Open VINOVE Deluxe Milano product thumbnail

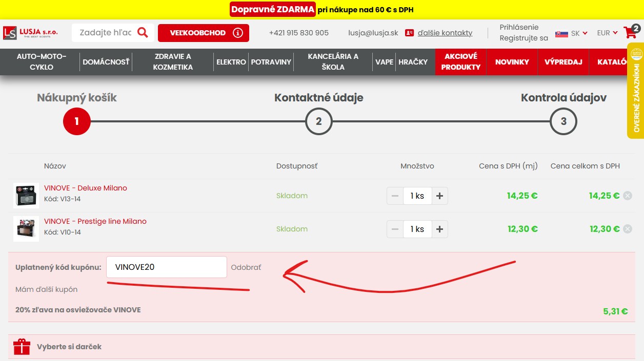click(26, 196)
